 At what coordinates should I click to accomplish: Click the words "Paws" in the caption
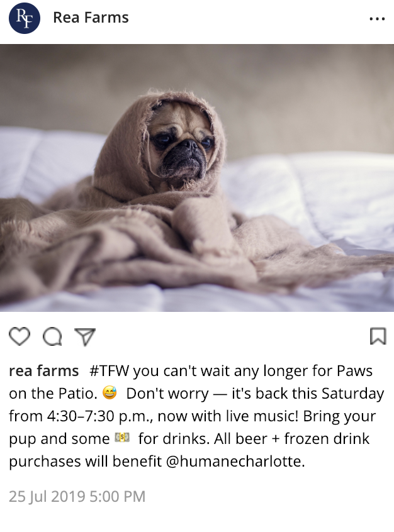point(354,370)
